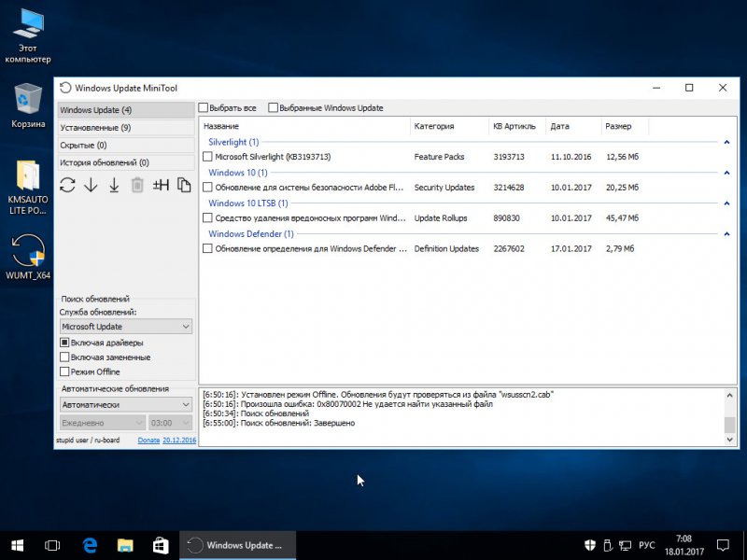The width and height of the screenshot is (747, 560).
Task: Sort by the 'Размер' column header
Action: 625,126
